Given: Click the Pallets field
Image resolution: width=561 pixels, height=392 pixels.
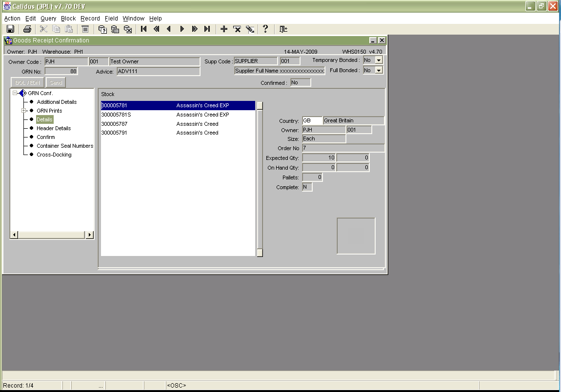Looking at the screenshot, I should click(312, 177).
